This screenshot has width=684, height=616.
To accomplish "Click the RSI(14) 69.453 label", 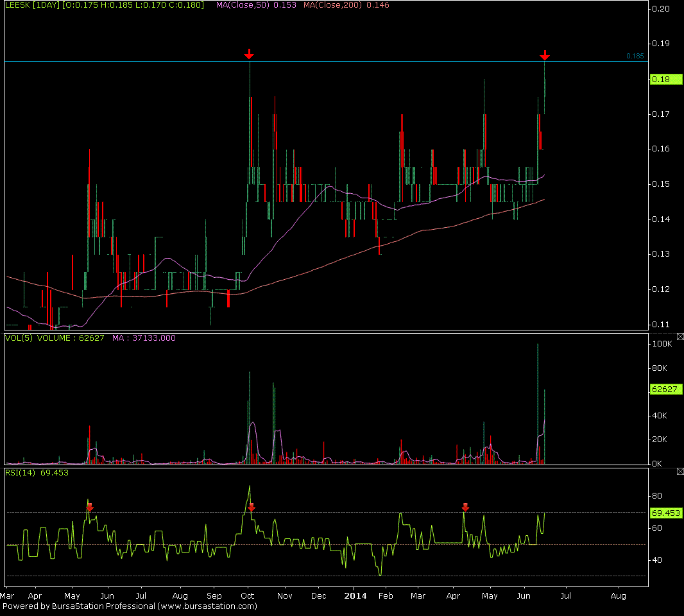I will pyautogui.click(x=37, y=473).
